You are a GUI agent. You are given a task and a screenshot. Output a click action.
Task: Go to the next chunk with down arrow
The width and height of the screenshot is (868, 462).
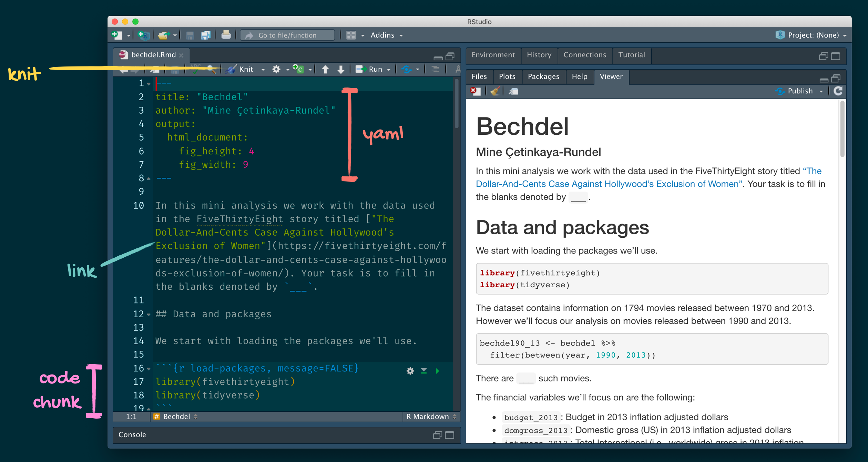341,69
